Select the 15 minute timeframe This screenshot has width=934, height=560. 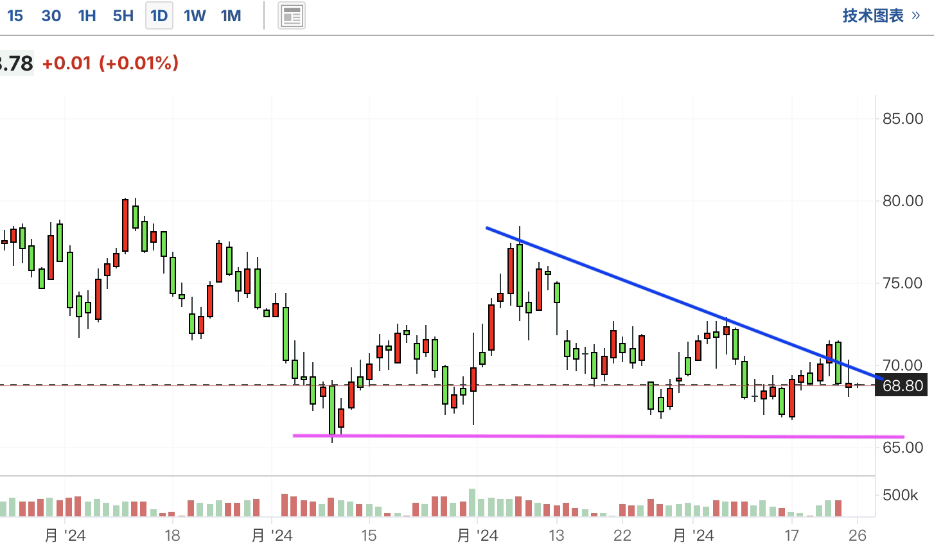[x=15, y=15]
